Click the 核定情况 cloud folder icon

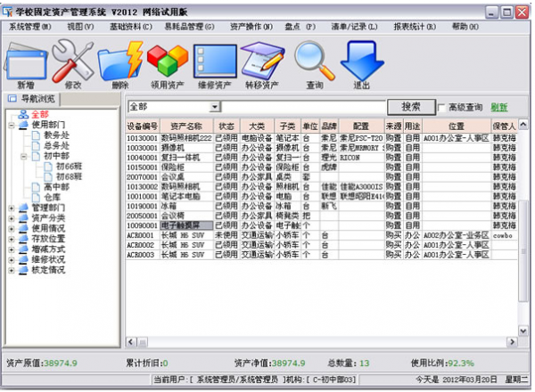23,270
